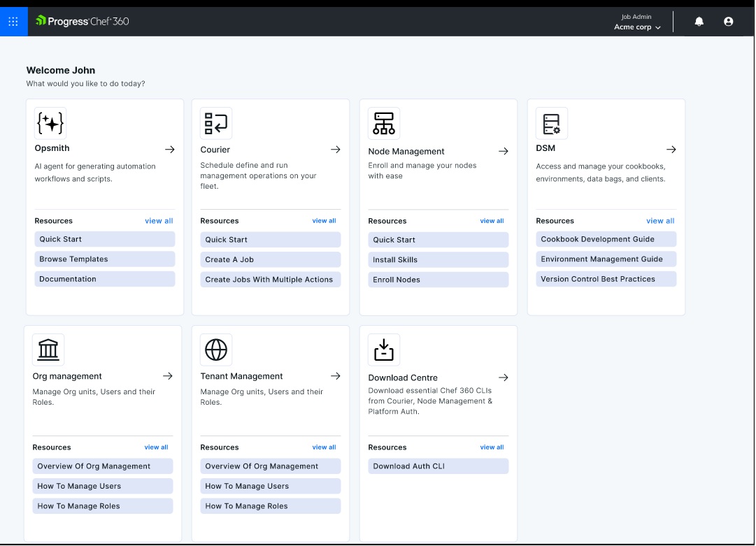
Task: Expand the Acme corp organization dropdown
Action: (637, 27)
